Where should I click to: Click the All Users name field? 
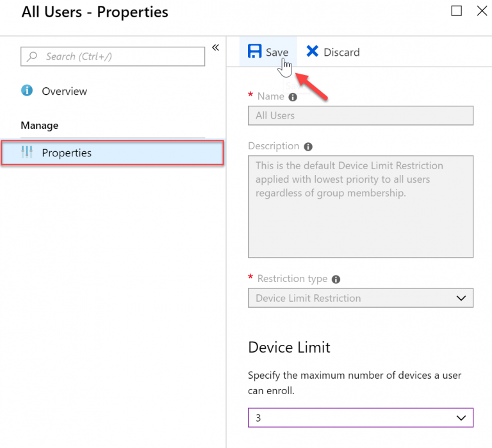[361, 115]
